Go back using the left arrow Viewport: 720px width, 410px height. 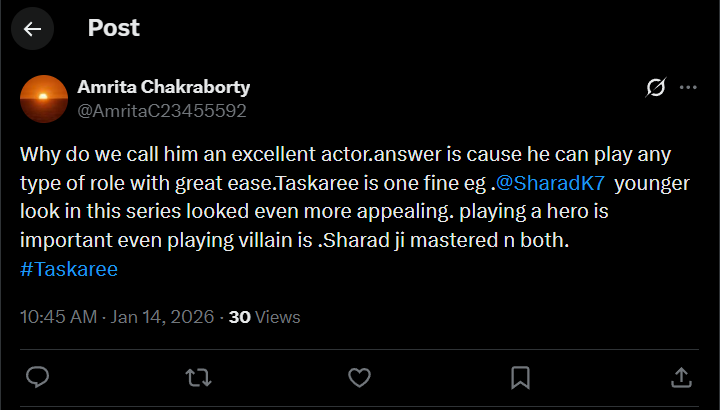[32, 28]
